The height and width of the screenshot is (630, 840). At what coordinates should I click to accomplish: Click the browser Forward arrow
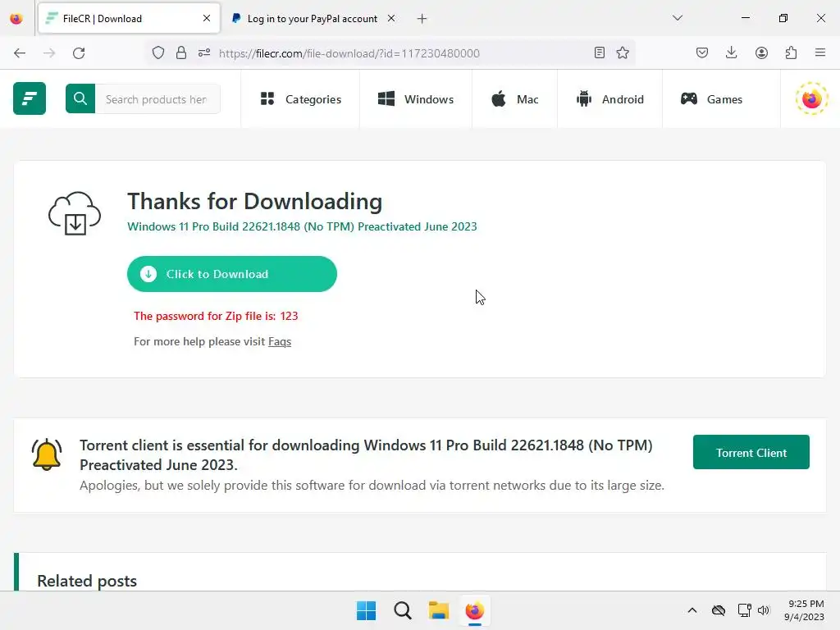pos(49,53)
